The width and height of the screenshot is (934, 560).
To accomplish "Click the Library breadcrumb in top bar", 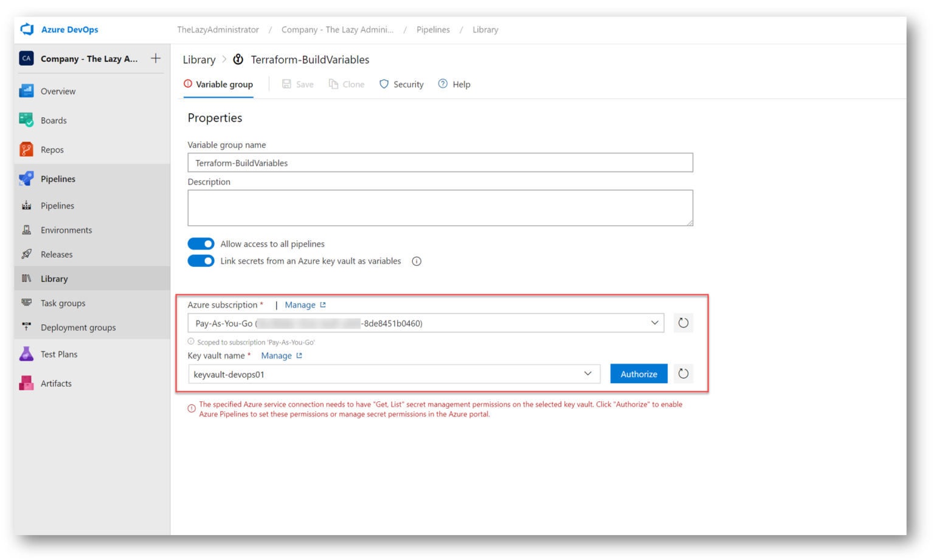I will (485, 29).
